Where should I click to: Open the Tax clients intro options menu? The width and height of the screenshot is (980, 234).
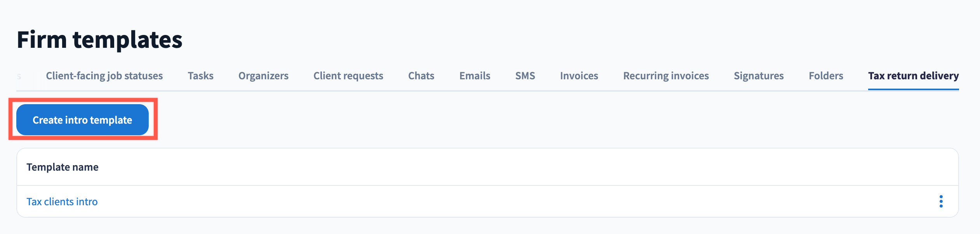pyautogui.click(x=941, y=201)
